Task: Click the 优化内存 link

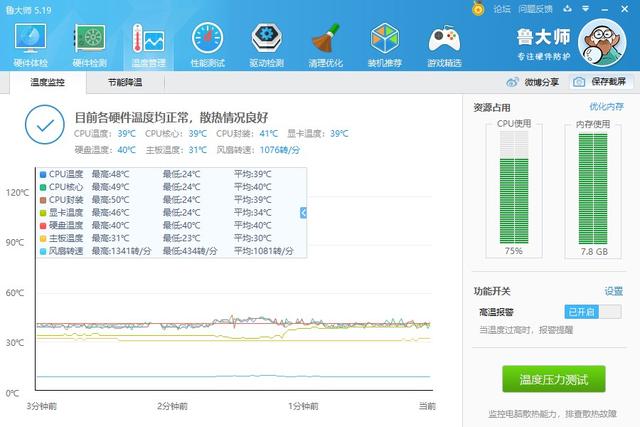Action: point(607,107)
